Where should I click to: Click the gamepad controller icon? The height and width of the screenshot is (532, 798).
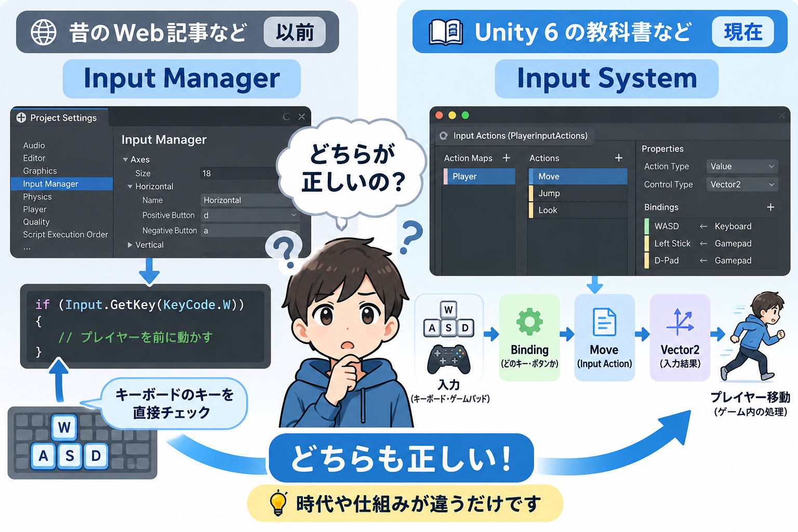[x=448, y=360]
